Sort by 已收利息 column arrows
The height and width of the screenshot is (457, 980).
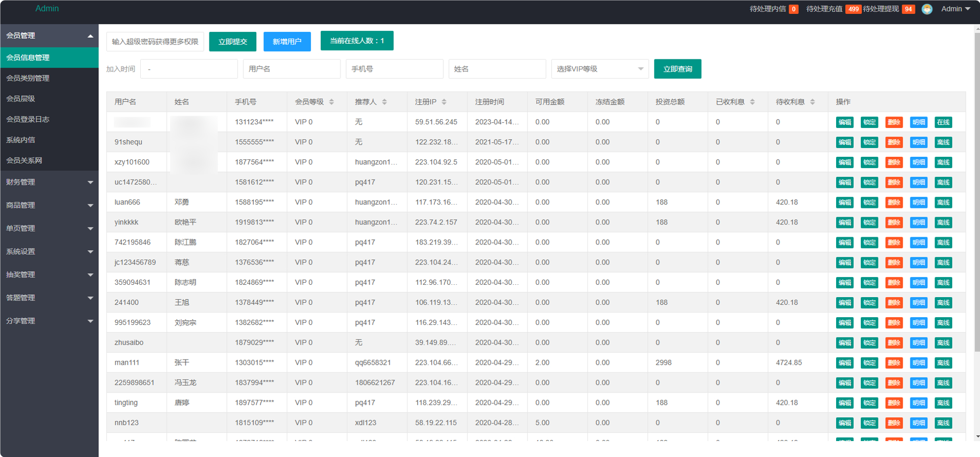tap(752, 102)
